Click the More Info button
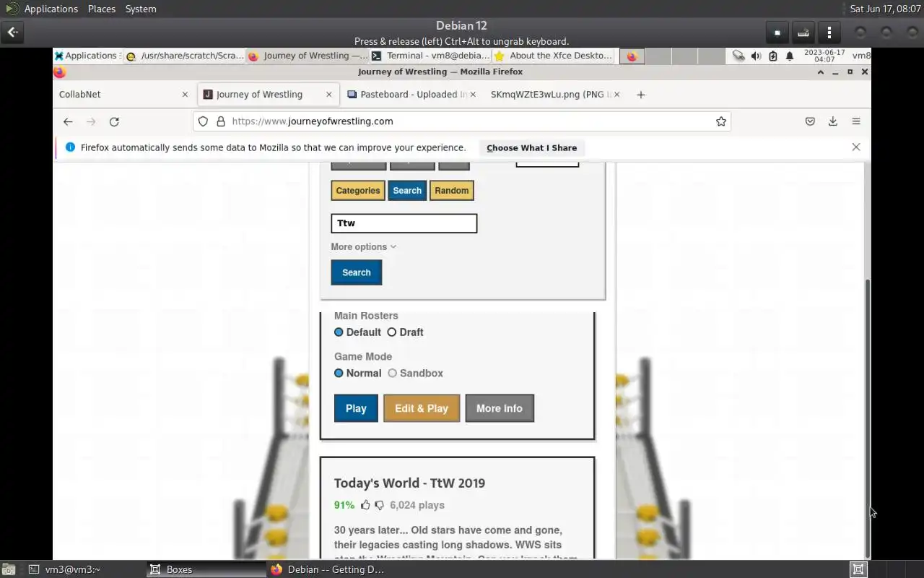 pyautogui.click(x=500, y=408)
